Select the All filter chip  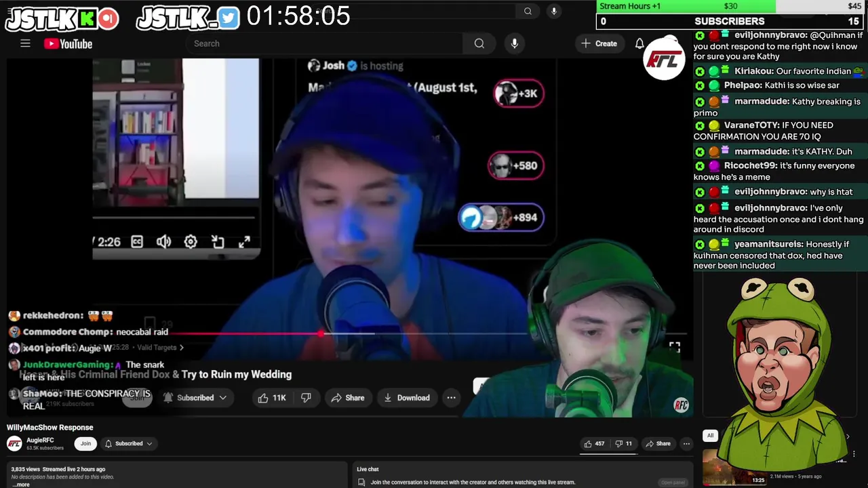710,436
